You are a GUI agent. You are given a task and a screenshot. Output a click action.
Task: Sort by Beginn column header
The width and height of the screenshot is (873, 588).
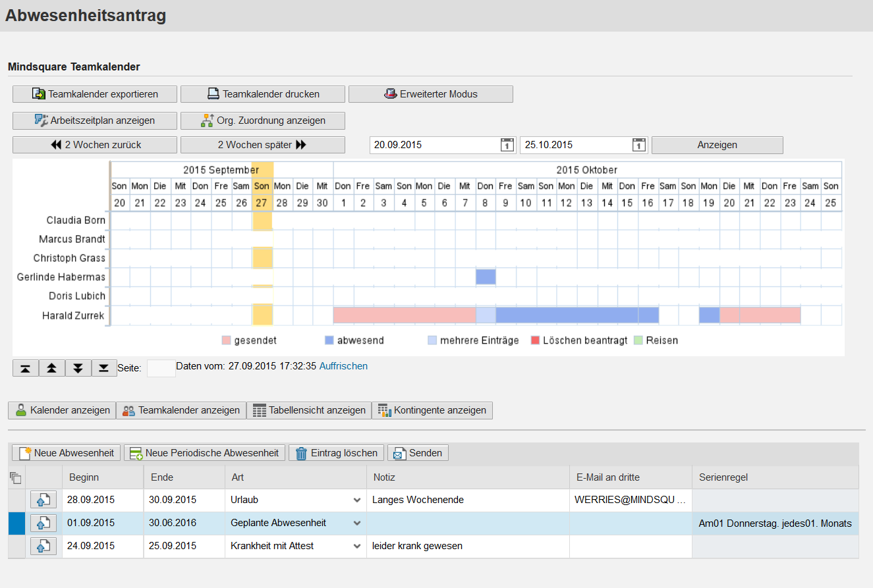click(103, 477)
